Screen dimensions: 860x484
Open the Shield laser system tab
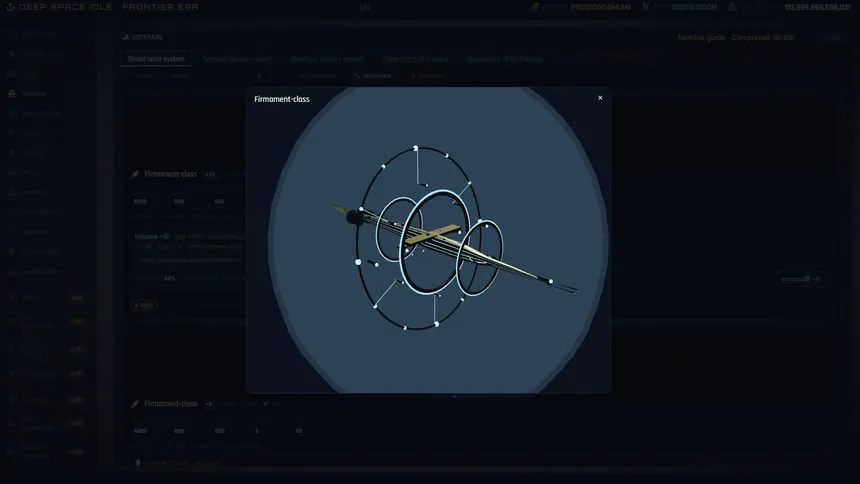(x=156, y=59)
